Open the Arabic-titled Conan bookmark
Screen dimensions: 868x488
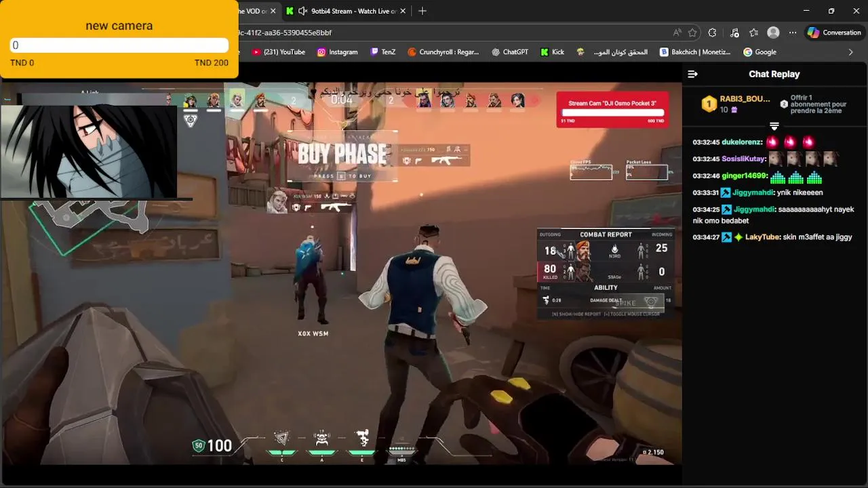(x=612, y=52)
